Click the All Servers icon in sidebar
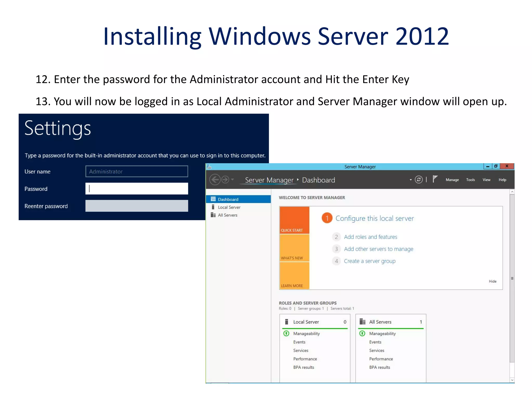This screenshot has height=411, width=532. [x=213, y=215]
